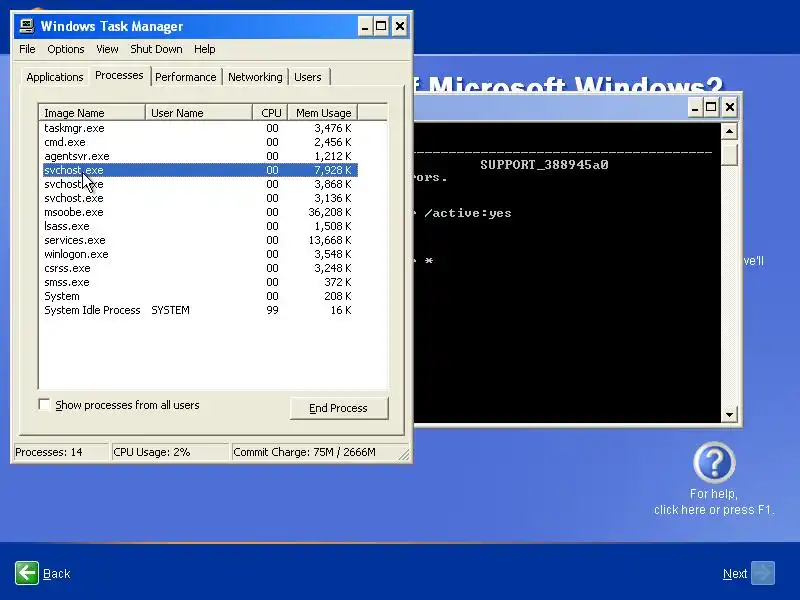800x600 pixels.
Task: Click the 13,668 K memory value
Action: [330, 240]
